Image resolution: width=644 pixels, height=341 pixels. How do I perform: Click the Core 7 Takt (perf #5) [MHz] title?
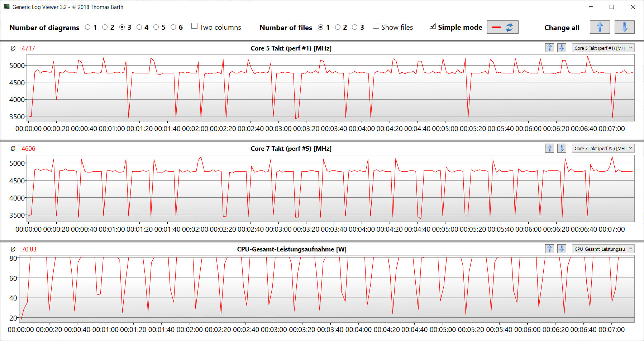291,149
